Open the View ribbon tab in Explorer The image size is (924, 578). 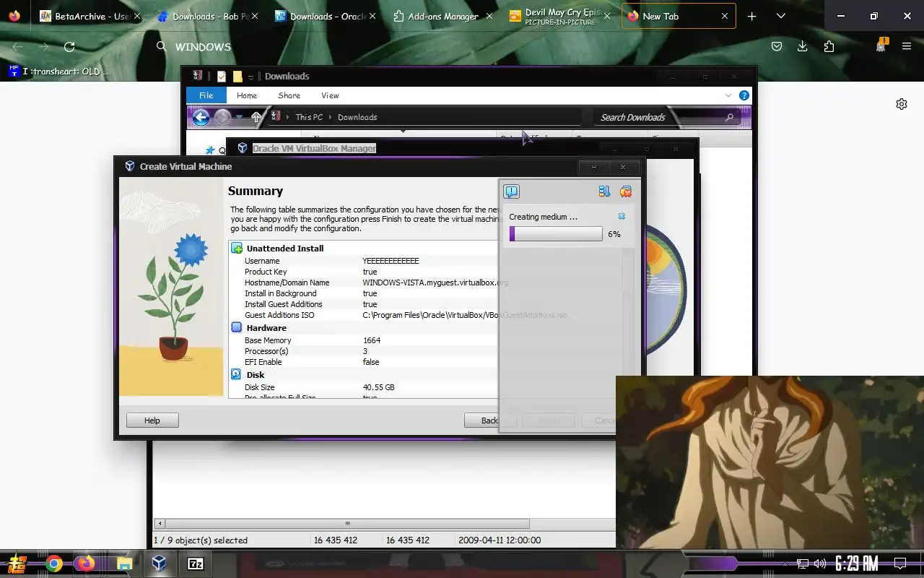pos(330,95)
